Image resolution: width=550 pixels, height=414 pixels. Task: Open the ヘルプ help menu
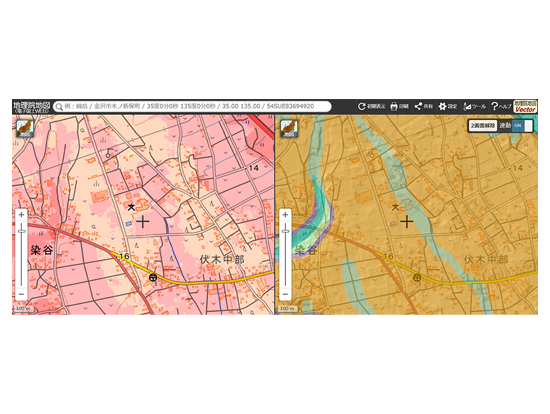[501, 106]
